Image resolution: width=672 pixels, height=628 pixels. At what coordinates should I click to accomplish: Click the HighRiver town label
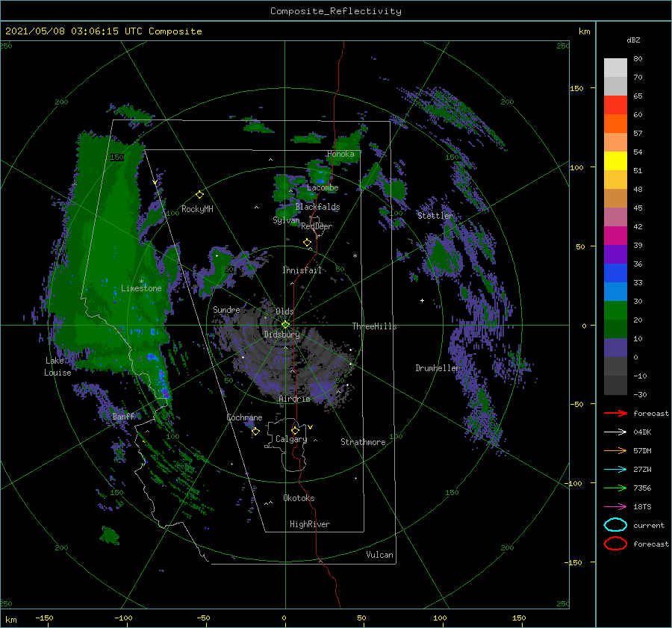tap(310, 524)
